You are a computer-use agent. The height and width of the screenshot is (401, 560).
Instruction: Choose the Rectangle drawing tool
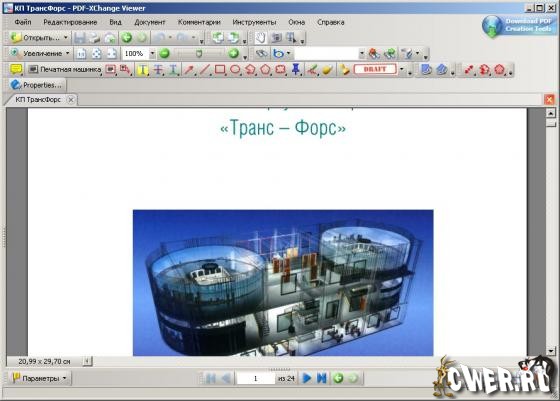pyautogui.click(x=220, y=69)
